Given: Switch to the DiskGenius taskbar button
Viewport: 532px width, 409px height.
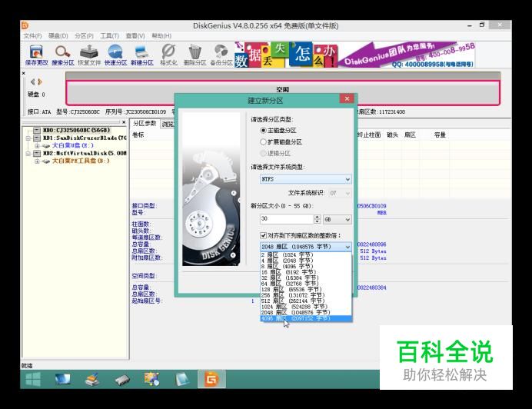Looking at the screenshot, I should [x=211, y=379].
